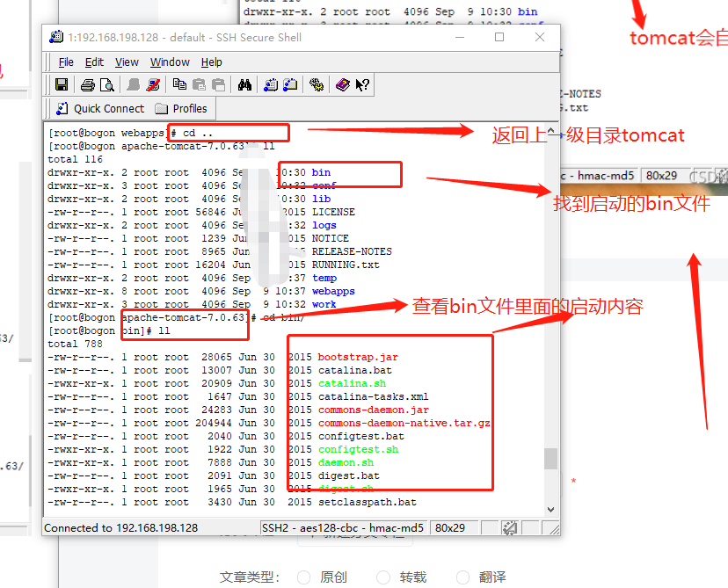Click the 'work' directory name
The image size is (728, 588).
(x=324, y=304)
